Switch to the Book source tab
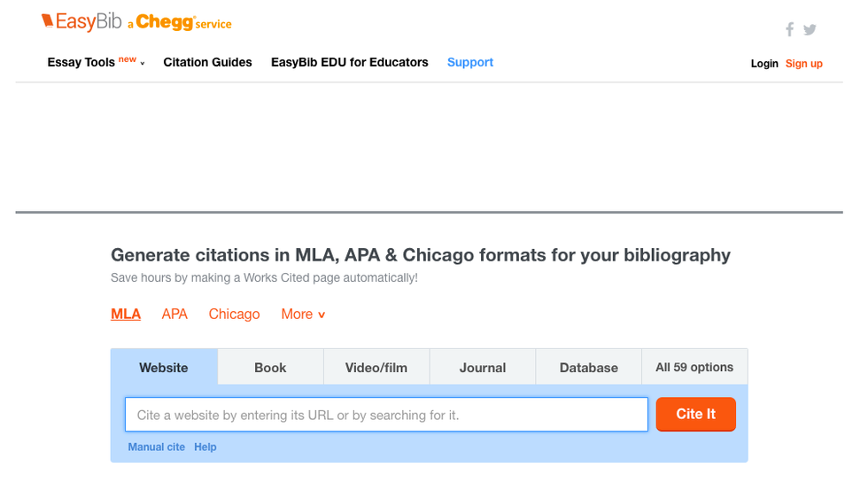The height and width of the screenshot is (498, 868). point(270,368)
